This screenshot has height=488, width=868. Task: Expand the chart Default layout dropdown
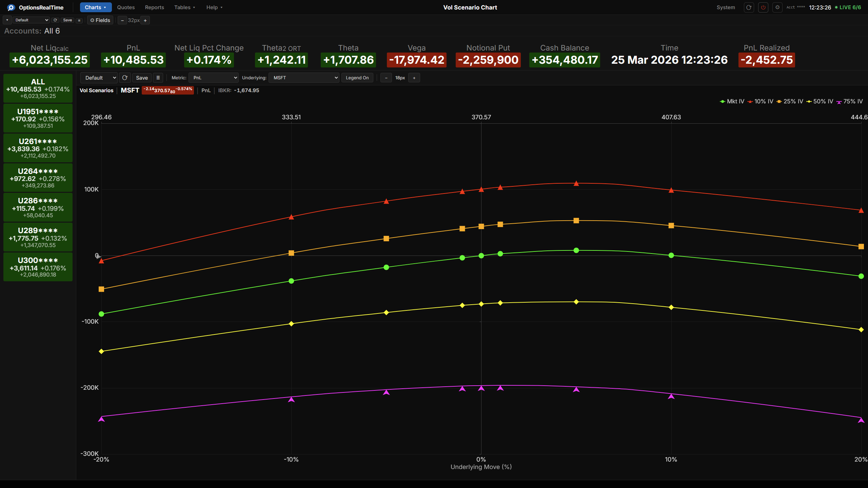point(99,78)
